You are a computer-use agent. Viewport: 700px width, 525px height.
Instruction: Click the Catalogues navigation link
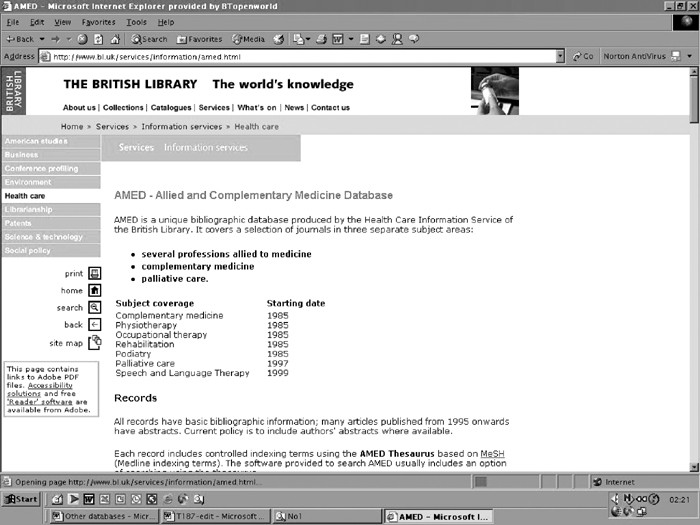pyautogui.click(x=171, y=108)
